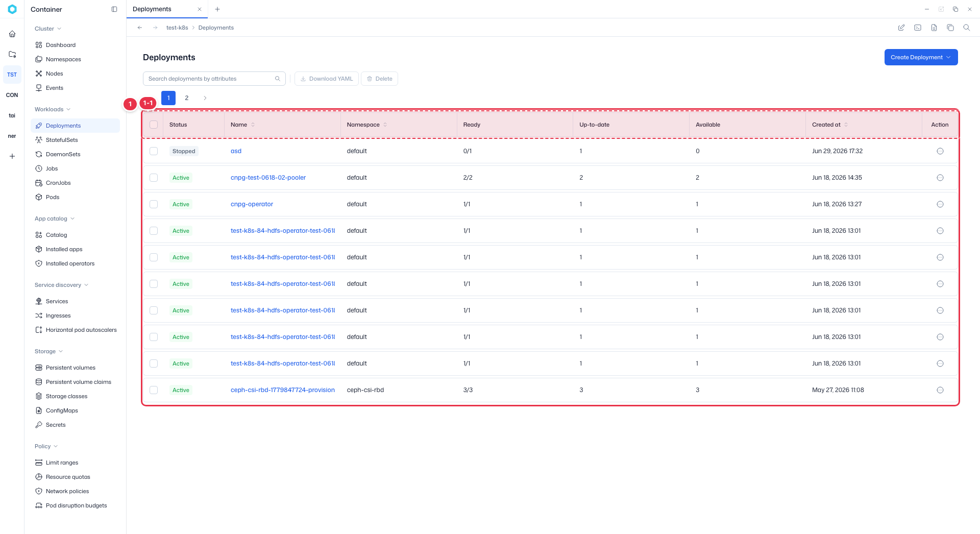Open the home icon in left rail

tap(12, 34)
